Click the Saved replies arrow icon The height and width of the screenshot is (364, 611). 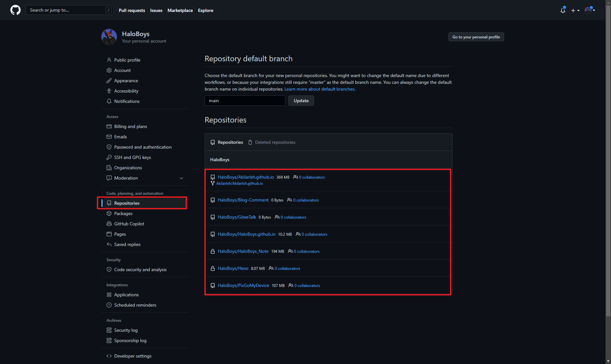click(x=109, y=244)
